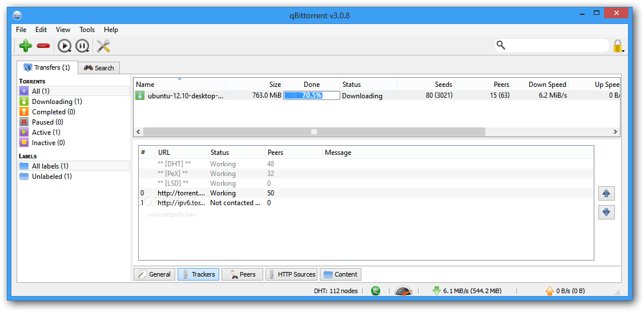The width and height of the screenshot is (644, 312).
Task: Click the green down arrow download speed icon
Action: [436, 291]
